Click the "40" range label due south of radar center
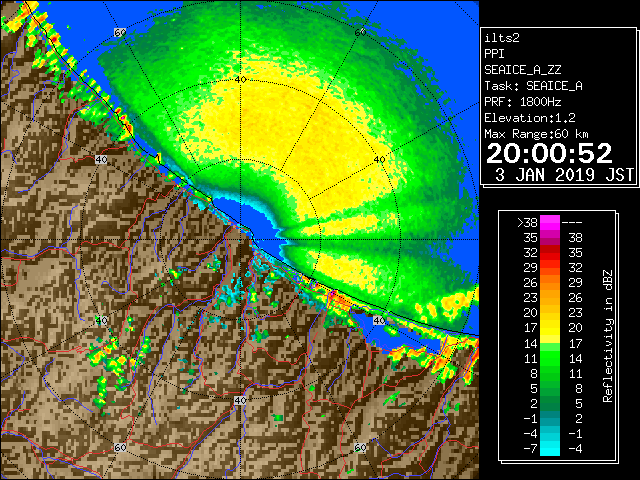Screen dimensions: 640x480 (x=240, y=400)
